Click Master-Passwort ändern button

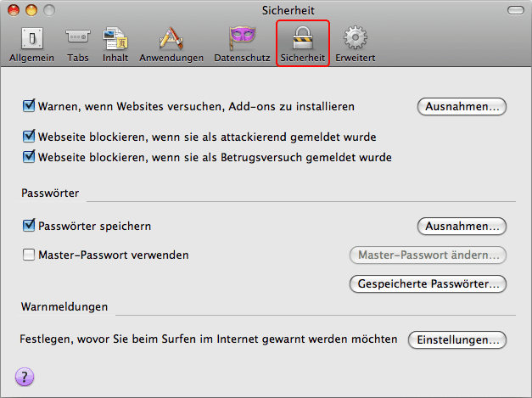click(x=428, y=255)
